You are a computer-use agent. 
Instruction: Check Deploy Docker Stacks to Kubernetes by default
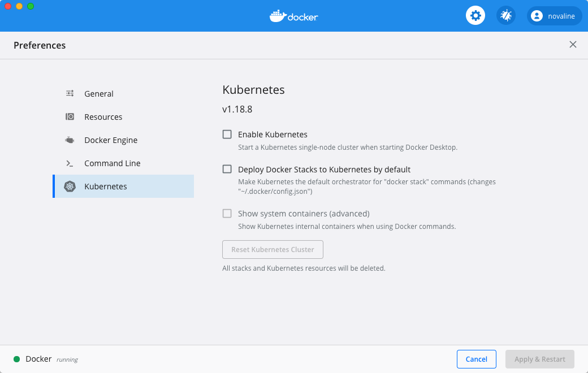coord(227,169)
